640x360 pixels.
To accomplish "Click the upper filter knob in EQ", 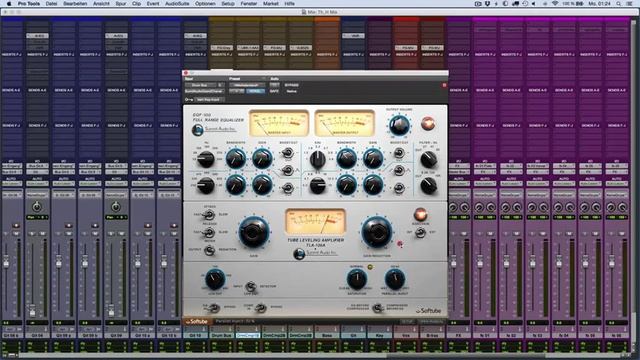I will coord(429,160).
